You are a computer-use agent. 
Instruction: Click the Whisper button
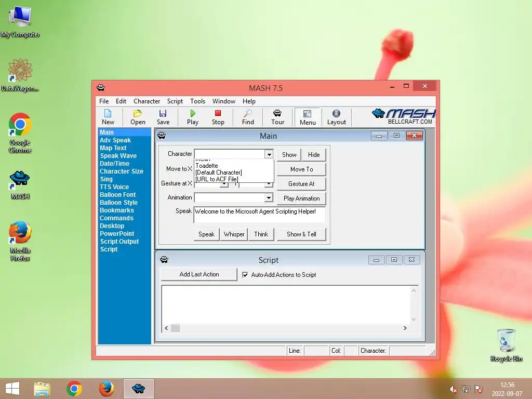(234, 234)
